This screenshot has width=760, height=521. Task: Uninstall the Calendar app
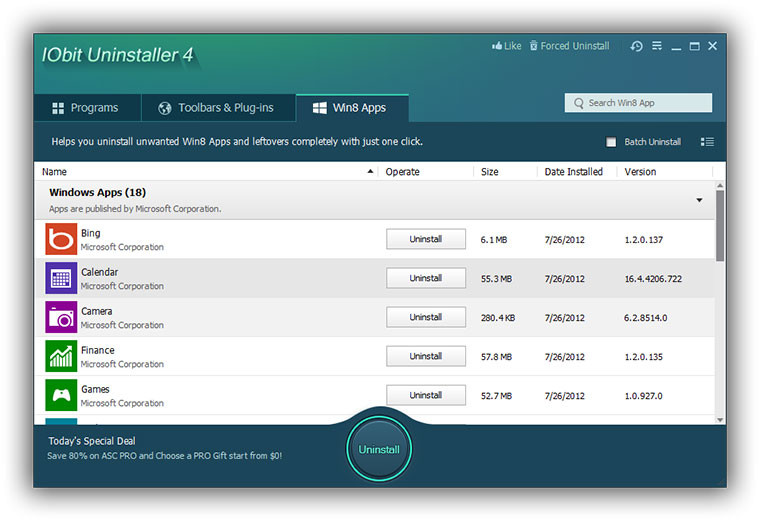click(426, 278)
